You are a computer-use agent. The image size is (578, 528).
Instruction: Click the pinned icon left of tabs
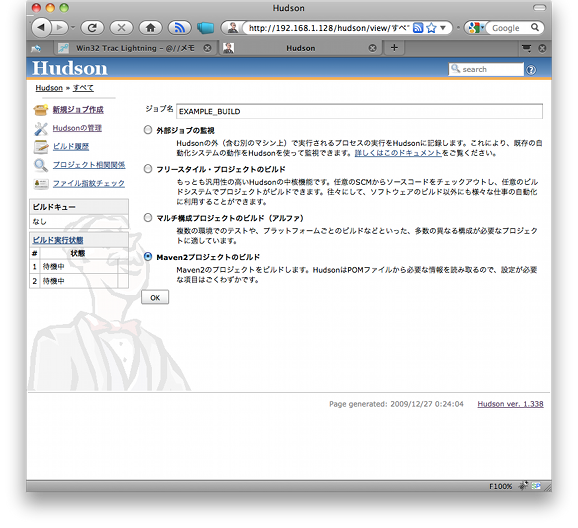tap(36, 48)
